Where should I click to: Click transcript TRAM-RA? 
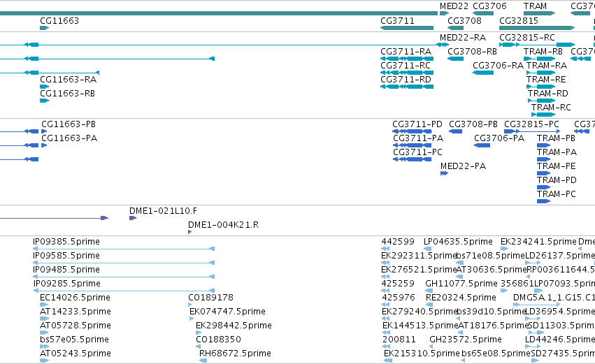[x=547, y=66]
